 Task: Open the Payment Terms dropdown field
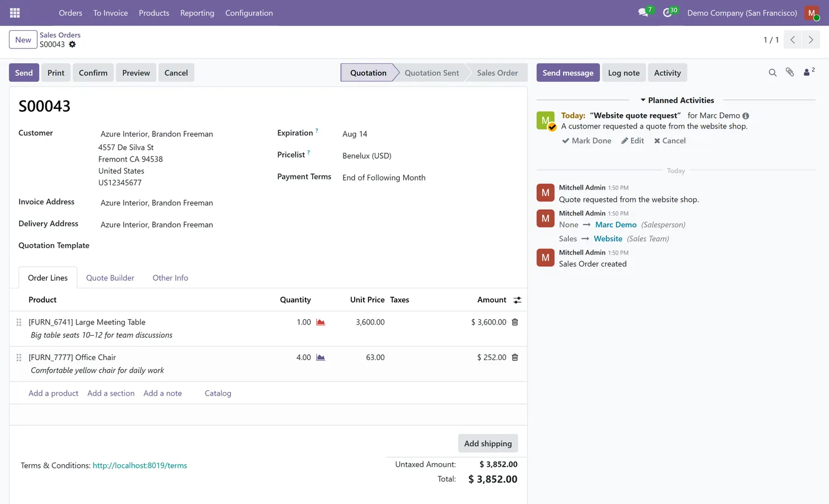(x=429, y=178)
